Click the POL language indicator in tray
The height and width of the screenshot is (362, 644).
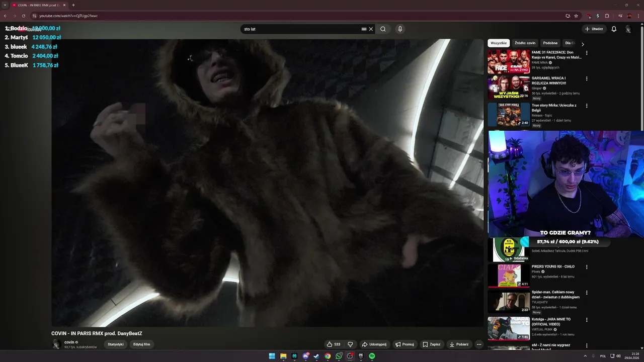click(x=603, y=356)
